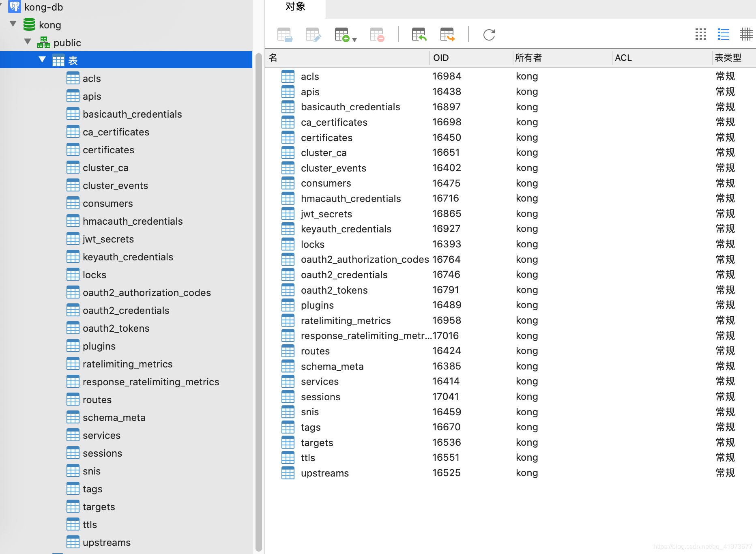This screenshot has width=756, height=554.
Task: Click the Design Table toolbar icon
Action: [x=314, y=35]
